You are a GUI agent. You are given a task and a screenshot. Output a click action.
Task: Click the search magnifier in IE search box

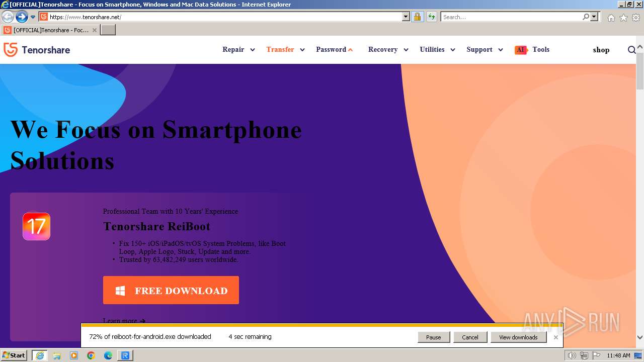pos(586,17)
